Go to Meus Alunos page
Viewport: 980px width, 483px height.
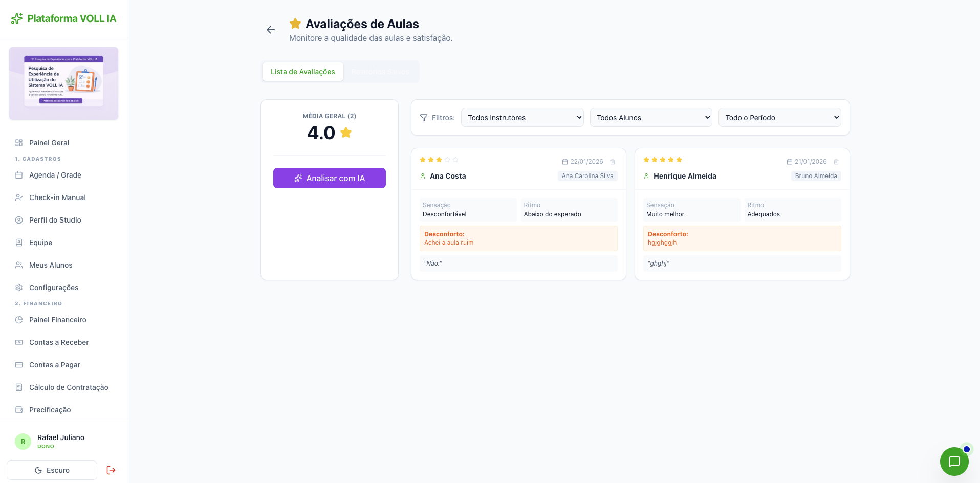coord(51,265)
